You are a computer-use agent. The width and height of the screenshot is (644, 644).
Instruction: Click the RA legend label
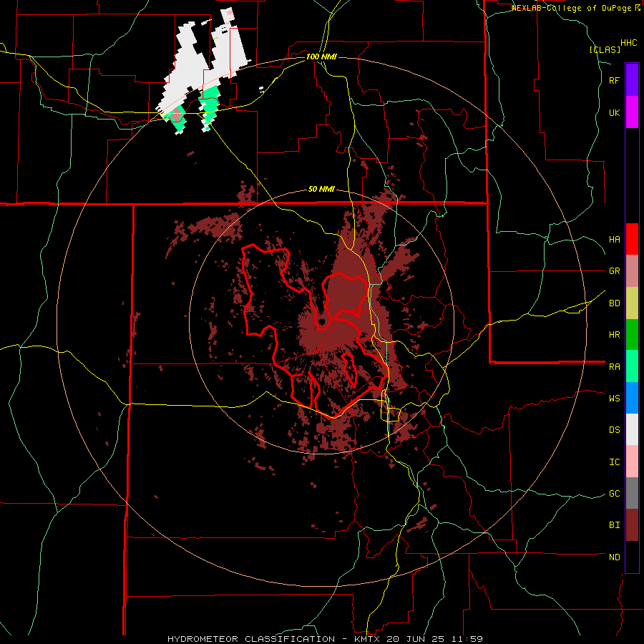point(614,367)
